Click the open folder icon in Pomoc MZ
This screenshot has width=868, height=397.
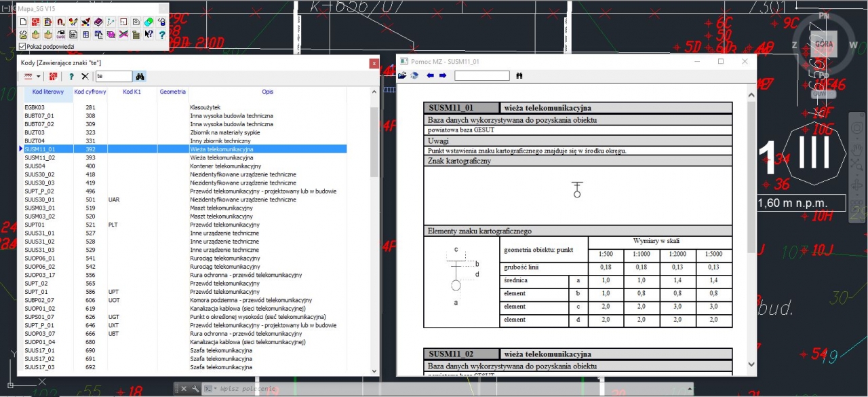(402, 76)
